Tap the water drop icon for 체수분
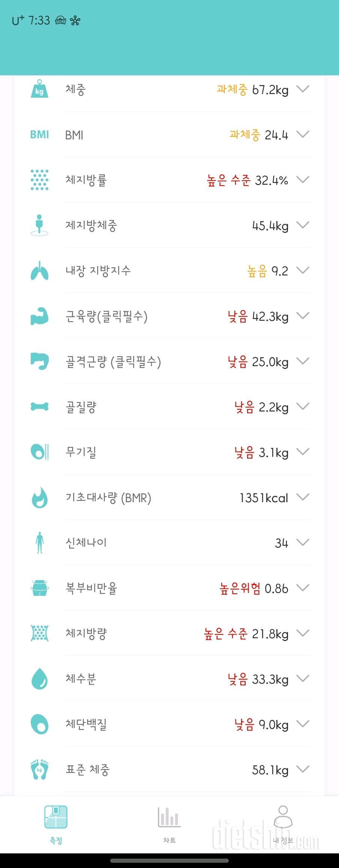This screenshot has height=868, width=339. 39,679
